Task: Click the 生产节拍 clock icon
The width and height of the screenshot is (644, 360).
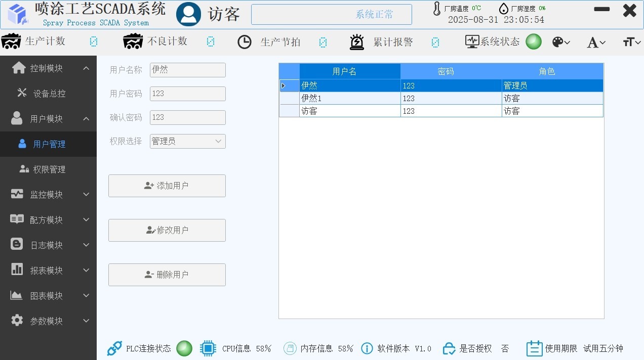Action: click(x=245, y=42)
